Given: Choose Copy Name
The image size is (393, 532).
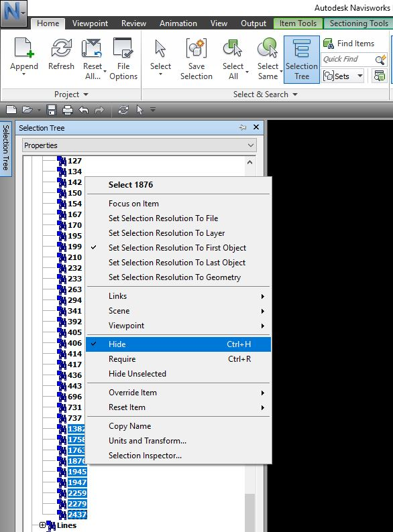Looking at the screenshot, I should (x=178, y=426).
